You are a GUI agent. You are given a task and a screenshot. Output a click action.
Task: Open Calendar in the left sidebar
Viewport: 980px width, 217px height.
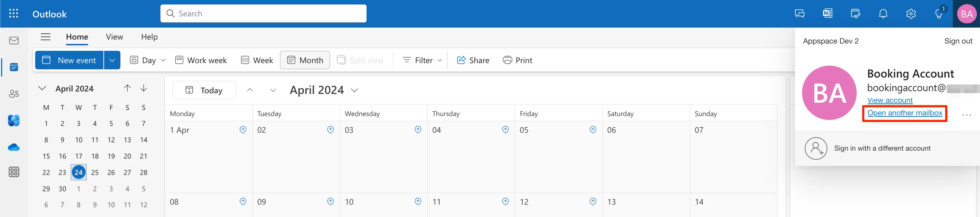[14, 67]
